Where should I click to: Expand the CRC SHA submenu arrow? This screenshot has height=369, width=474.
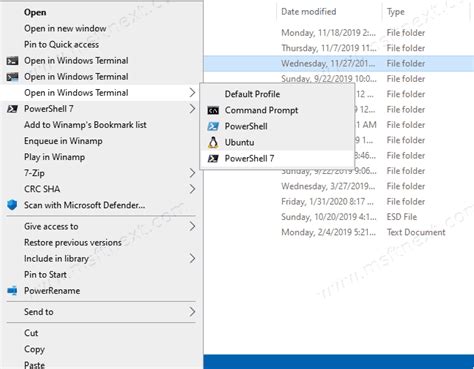pyautogui.click(x=192, y=189)
